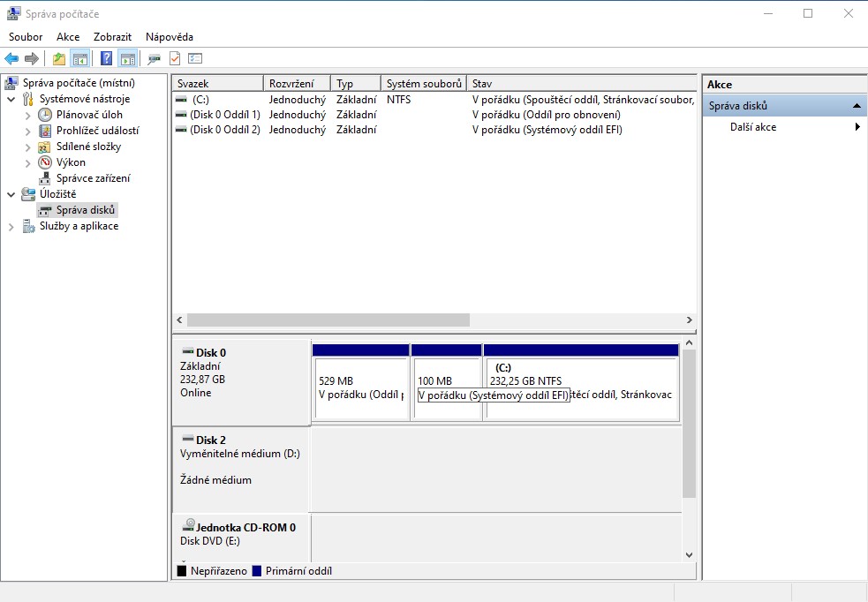This screenshot has width=868, height=602.
Task: Sort by the Systém souborů column header
Action: [x=424, y=84]
